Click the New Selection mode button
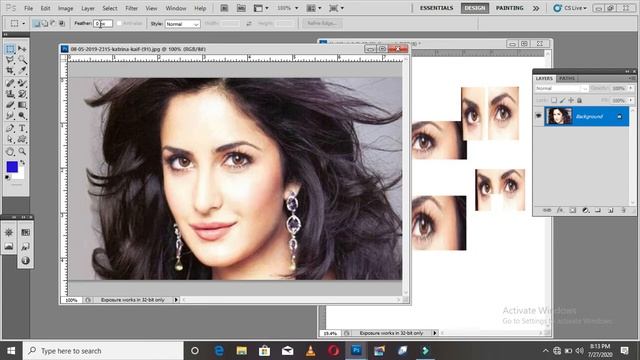Viewport: 640px width, 360px height. point(37,24)
